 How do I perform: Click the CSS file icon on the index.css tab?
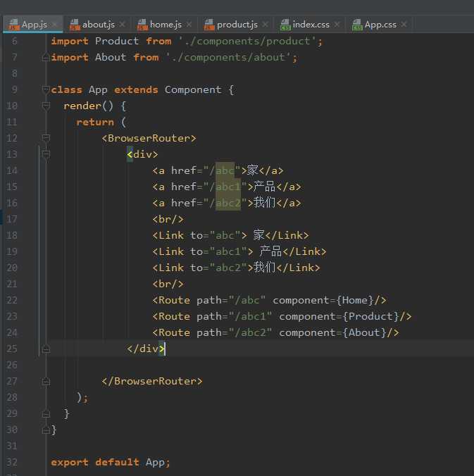pyautogui.click(x=285, y=25)
